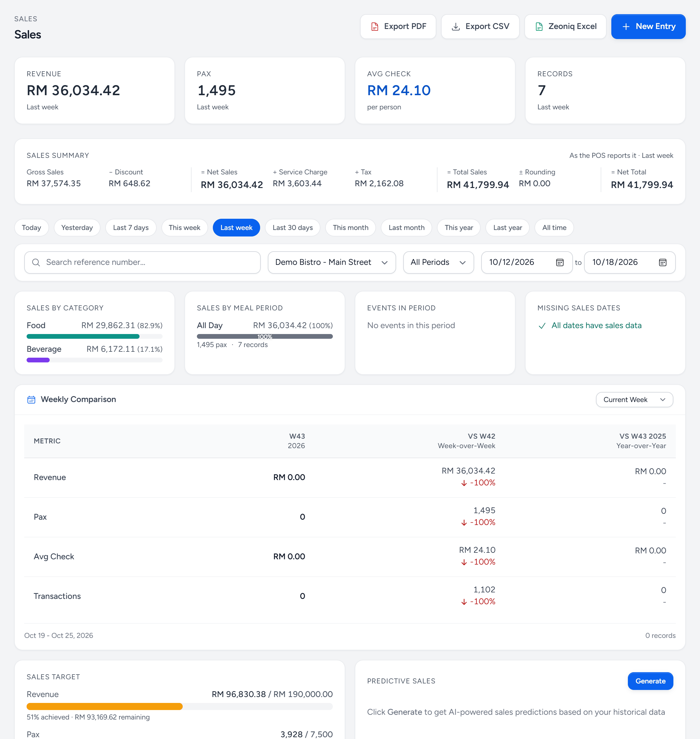Click the red down arrow under Revenue week-over-week

pyautogui.click(x=464, y=483)
